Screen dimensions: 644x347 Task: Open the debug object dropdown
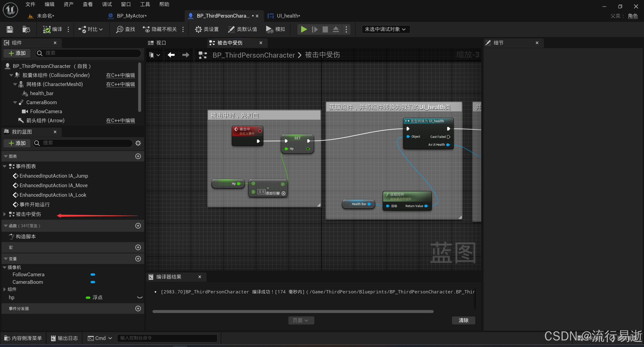tap(385, 29)
